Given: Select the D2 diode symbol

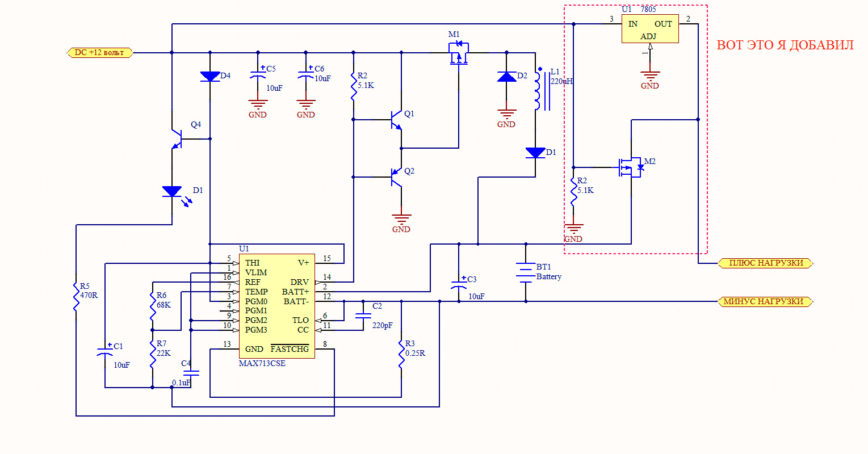Looking at the screenshot, I should point(507,76).
